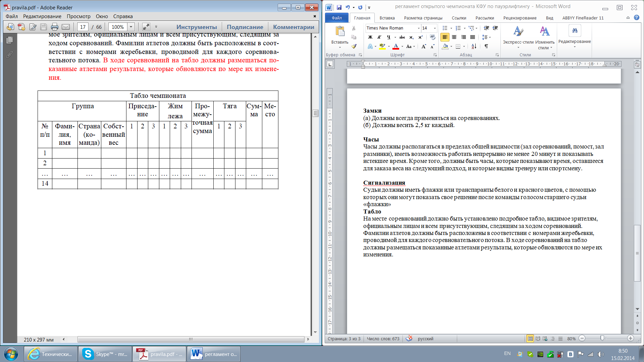Open the Times New Roman font dropdown
This screenshot has width=644, height=362.
419,28
